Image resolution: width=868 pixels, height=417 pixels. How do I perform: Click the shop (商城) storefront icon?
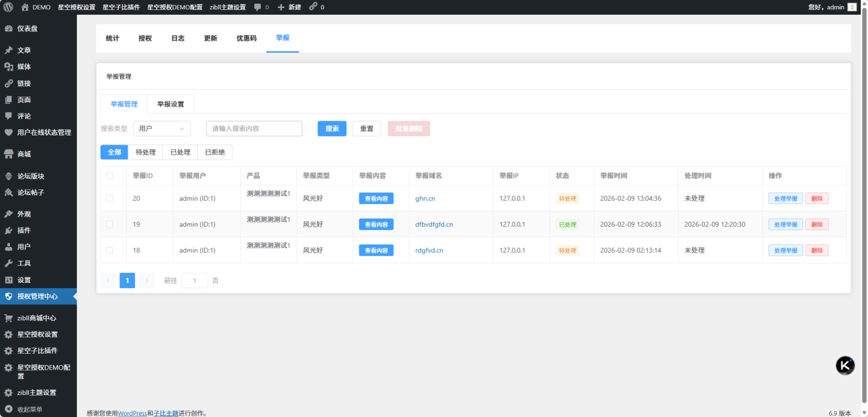(x=9, y=154)
